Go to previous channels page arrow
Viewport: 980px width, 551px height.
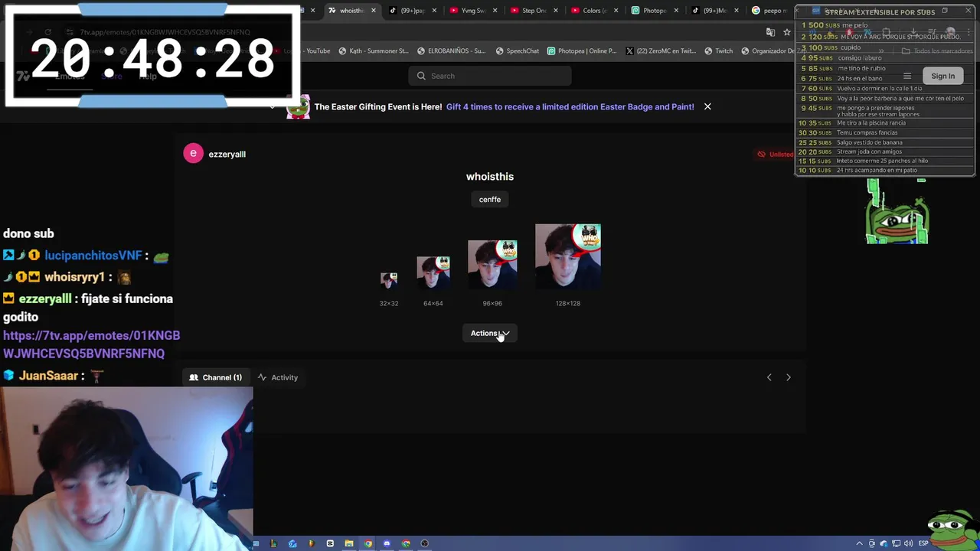tap(769, 377)
